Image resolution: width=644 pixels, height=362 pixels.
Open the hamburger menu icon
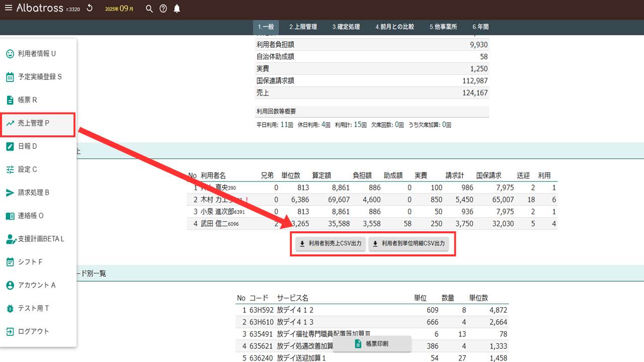click(x=8, y=8)
